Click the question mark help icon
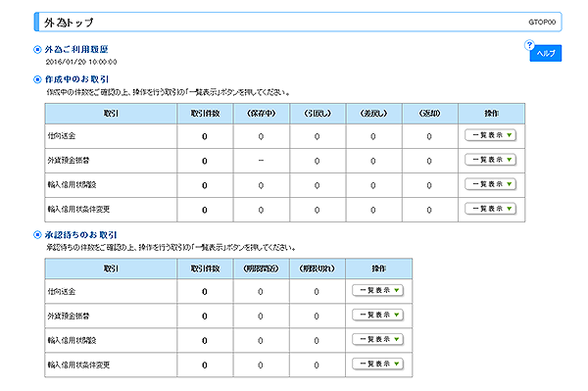Viewport: 588px width, 391px height. pyautogui.click(x=529, y=45)
